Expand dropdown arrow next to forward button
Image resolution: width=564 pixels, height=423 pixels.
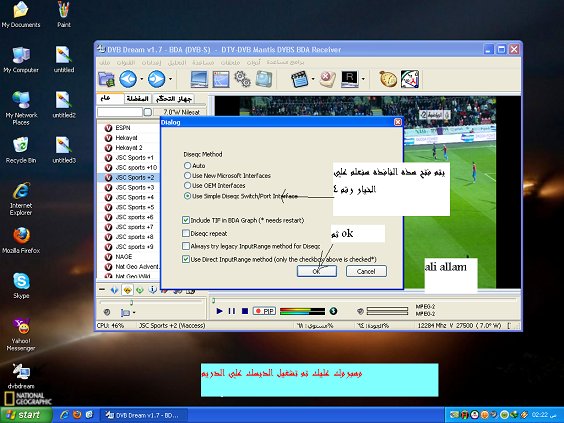170,79
